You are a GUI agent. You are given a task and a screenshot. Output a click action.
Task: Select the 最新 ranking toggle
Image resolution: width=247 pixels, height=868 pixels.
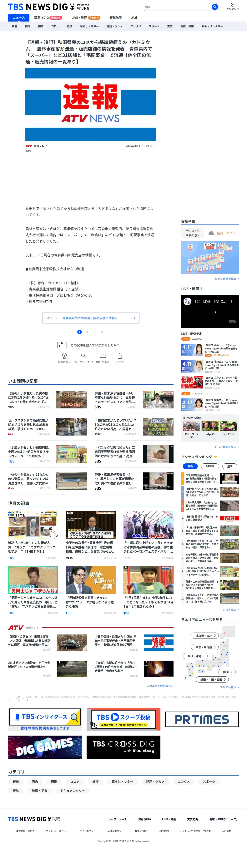[x=190, y=466]
